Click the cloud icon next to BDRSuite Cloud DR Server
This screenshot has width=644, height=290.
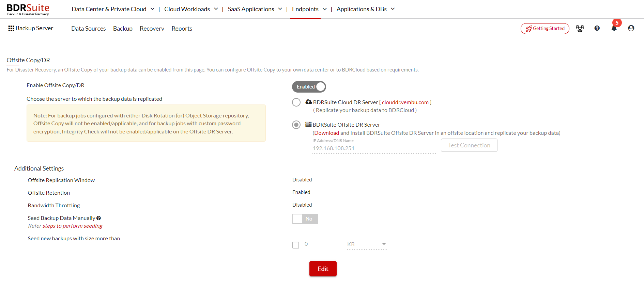pos(309,102)
